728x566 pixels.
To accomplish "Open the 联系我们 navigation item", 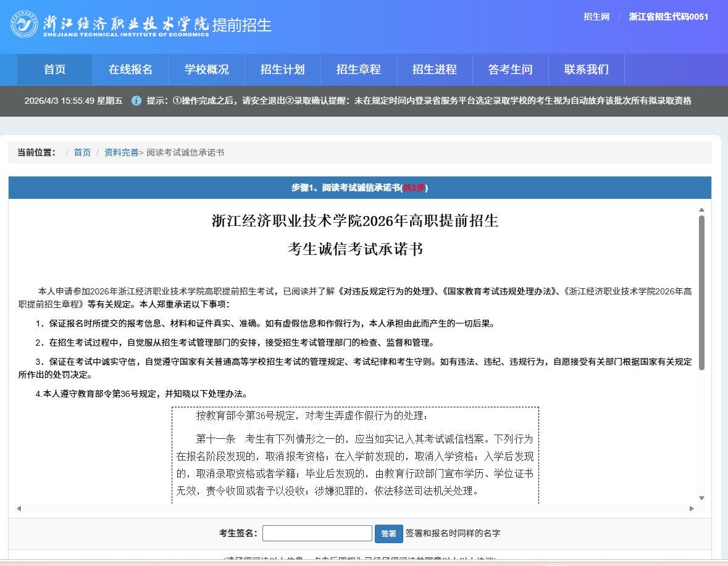I will (586, 70).
